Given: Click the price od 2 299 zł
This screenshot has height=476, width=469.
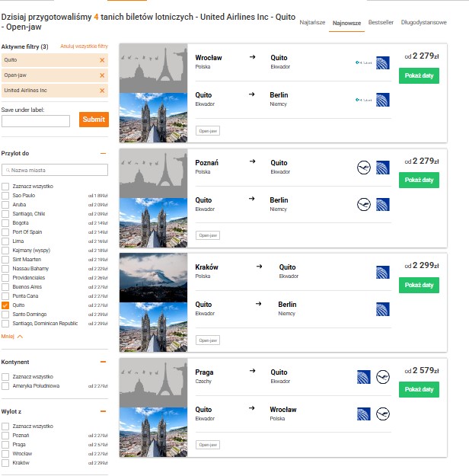Looking at the screenshot, I should point(422,266).
